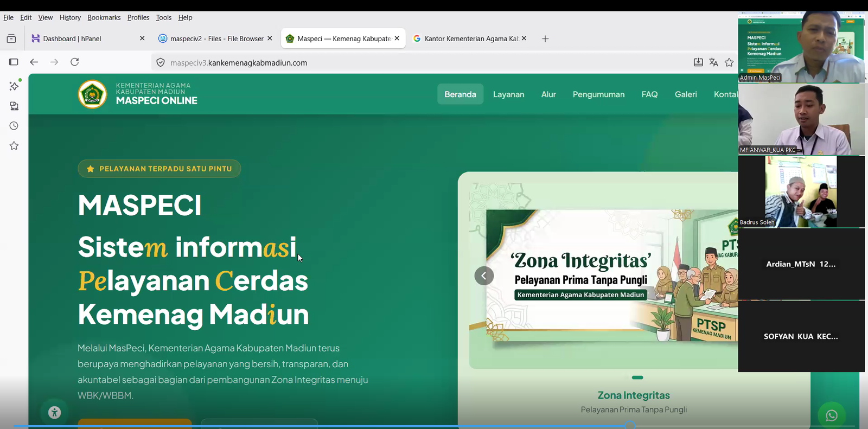Open the File menu
The image size is (868, 429).
(x=8, y=17)
